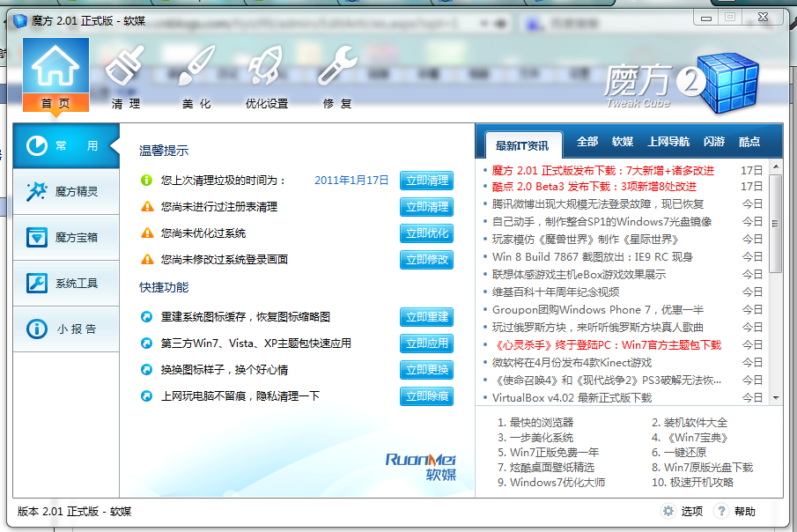The image size is (797, 532).
Task: Click arrow icon beside 上网玩电脑不留痕
Action: (x=146, y=396)
